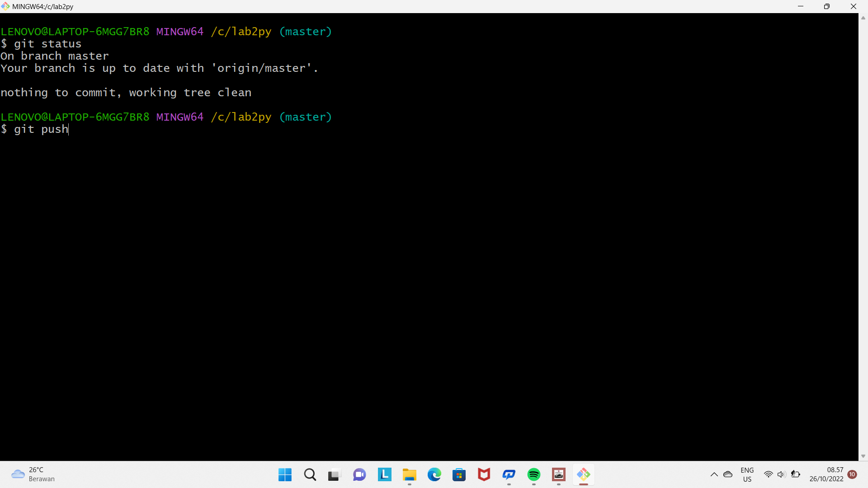This screenshot has height=488, width=868.
Task: Open McAfee security from the taskbar
Action: [x=484, y=474]
